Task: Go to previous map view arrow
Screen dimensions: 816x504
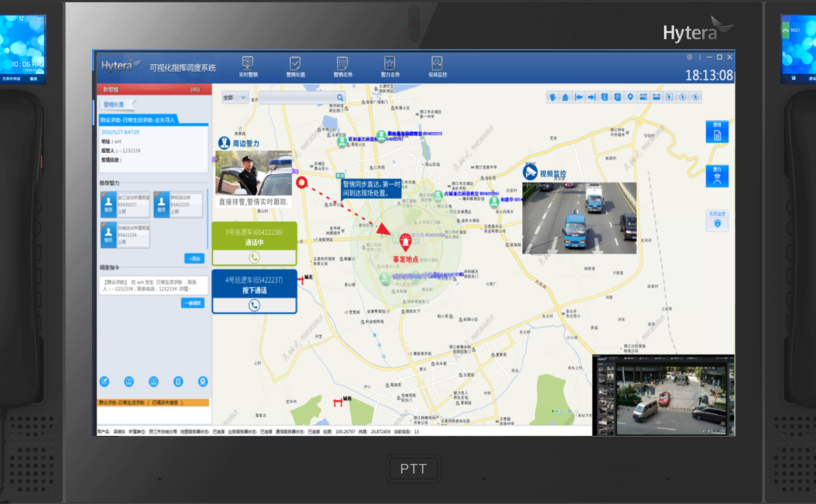Action: (x=579, y=97)
